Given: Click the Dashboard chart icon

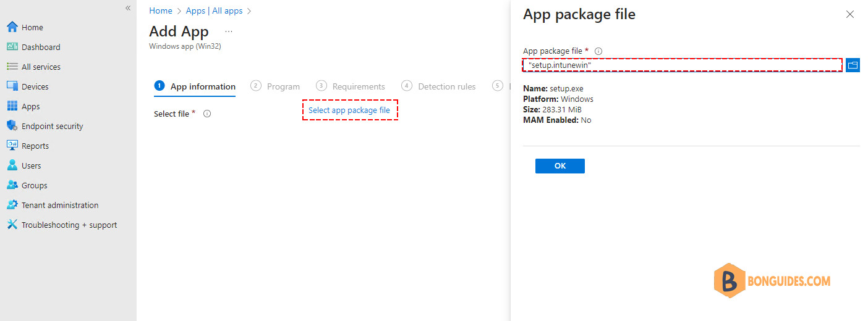Looking at the screenshot, I should tap(12, 47).
